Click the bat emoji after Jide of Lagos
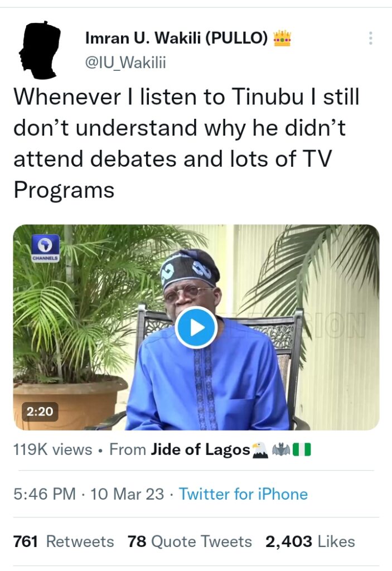This screenshot has width=392, height=571. [x=281, y=450]
